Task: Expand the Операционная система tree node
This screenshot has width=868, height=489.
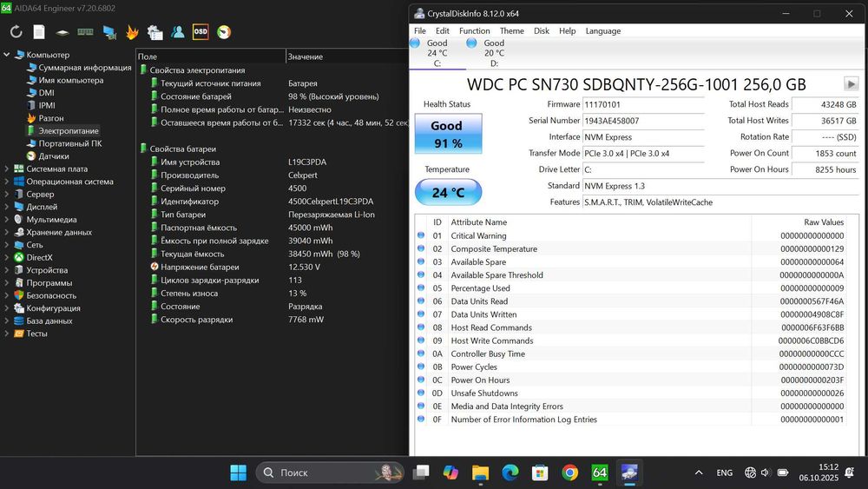Action: pyautogui.click(x=8, y=182)
